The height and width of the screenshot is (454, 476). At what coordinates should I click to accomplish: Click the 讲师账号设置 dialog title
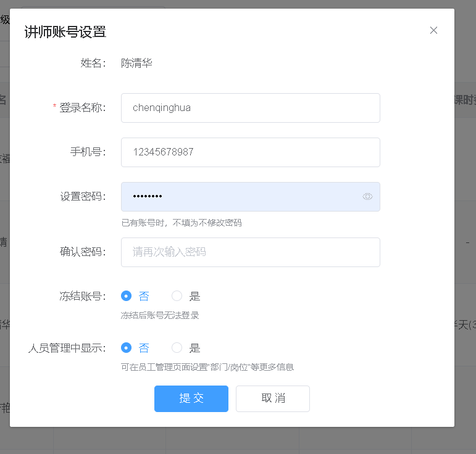pyautogui.click(x=65, y=32)
